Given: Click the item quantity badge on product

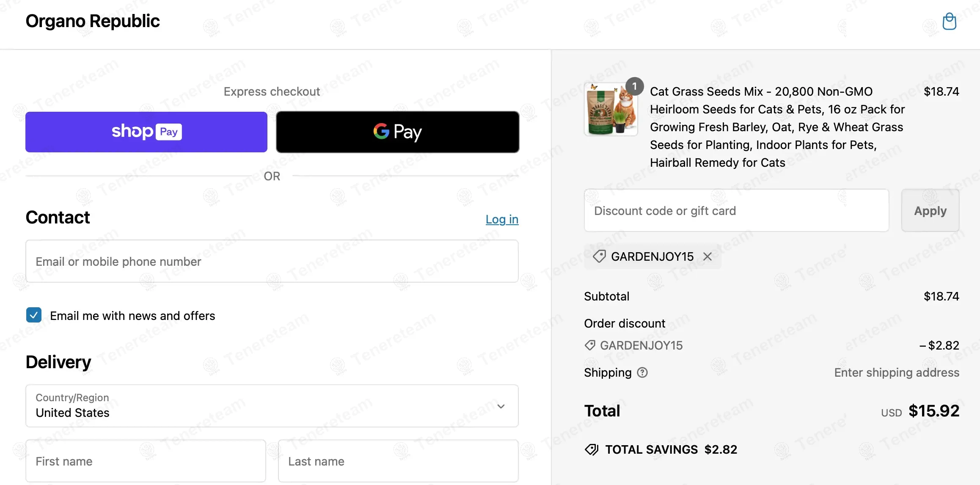Looking at the screenshot, I should click(x=634, y=86).
